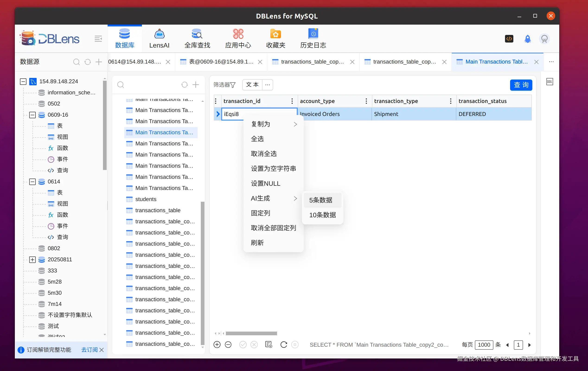
Task: Open the 全库查找 search tool
Action: point(197,34)
